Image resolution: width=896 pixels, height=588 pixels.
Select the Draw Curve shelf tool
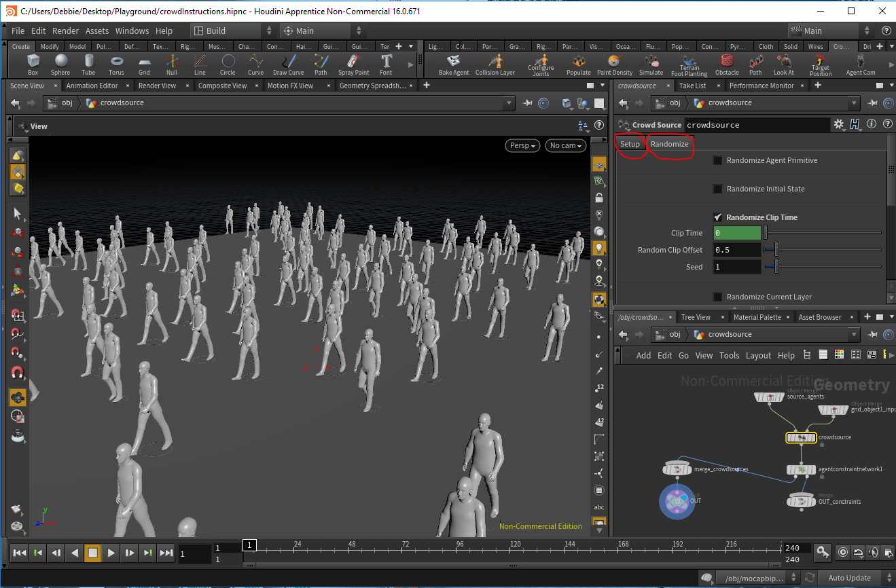pos(289,64)
